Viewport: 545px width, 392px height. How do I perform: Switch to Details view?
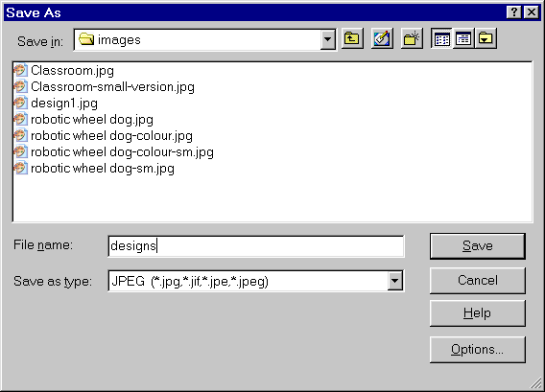[x=463, y=39]
